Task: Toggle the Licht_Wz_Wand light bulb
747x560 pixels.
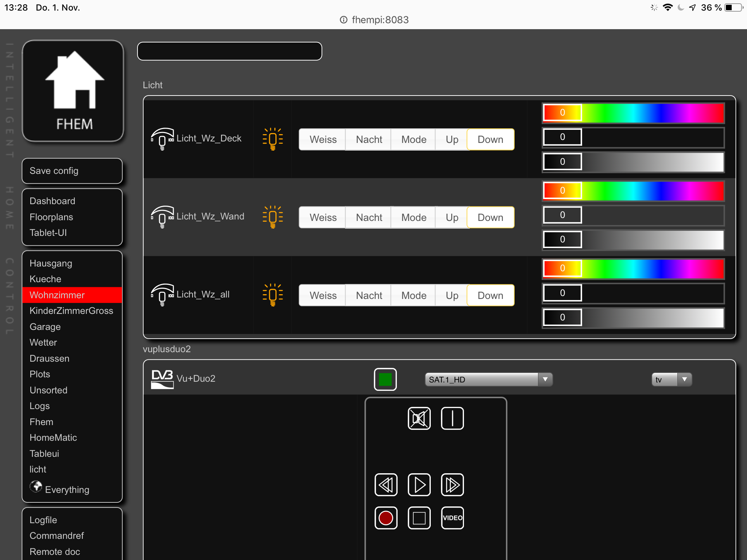Action: click(272, 217)
